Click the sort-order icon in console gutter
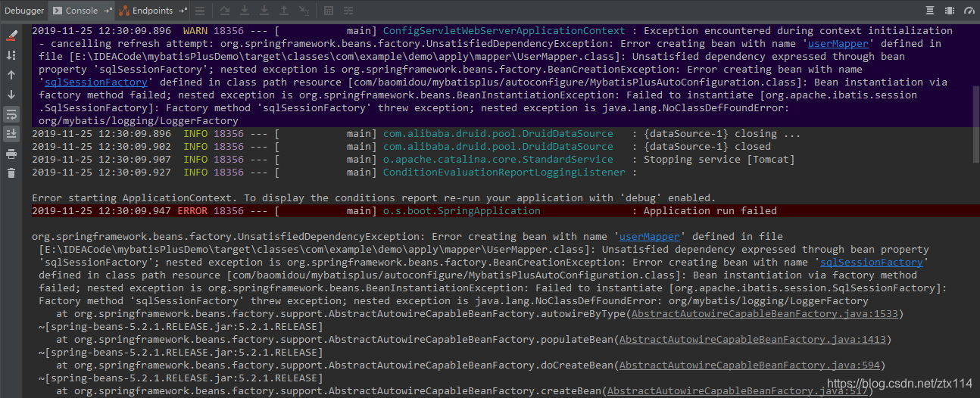This screenshot has height=398, width=980. 11,55
